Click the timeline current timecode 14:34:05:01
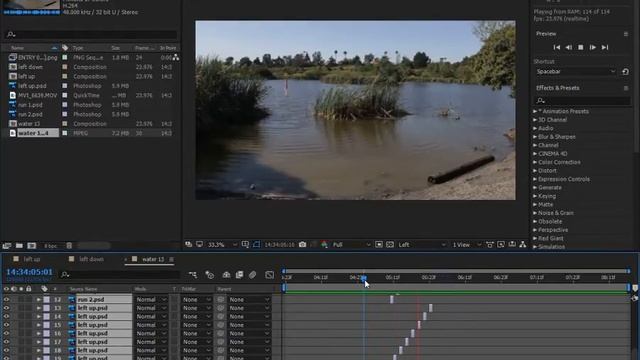Screen dimensions: 640x360 click(x=29, y=272)
